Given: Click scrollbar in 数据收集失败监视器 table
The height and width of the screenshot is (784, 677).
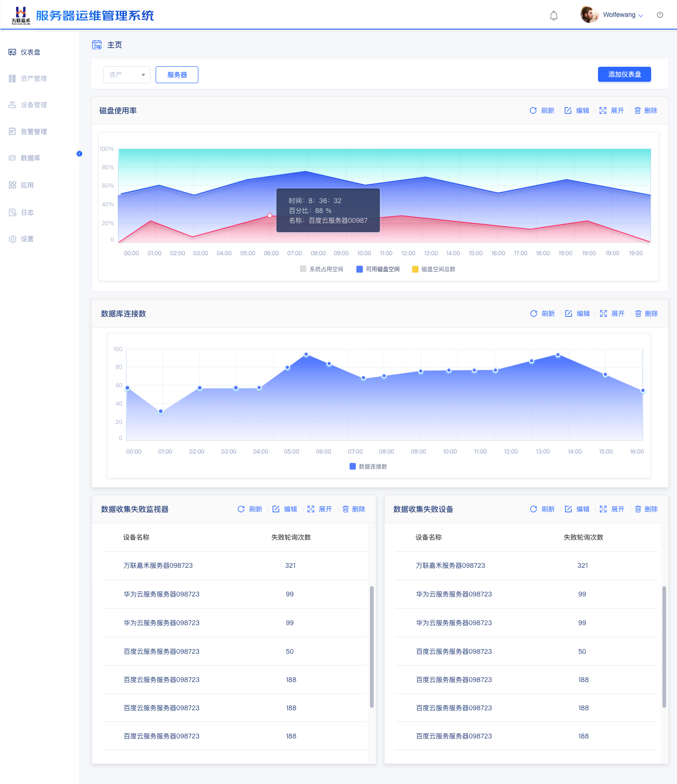Looking at the screenshot, I should tap(371, 646).
